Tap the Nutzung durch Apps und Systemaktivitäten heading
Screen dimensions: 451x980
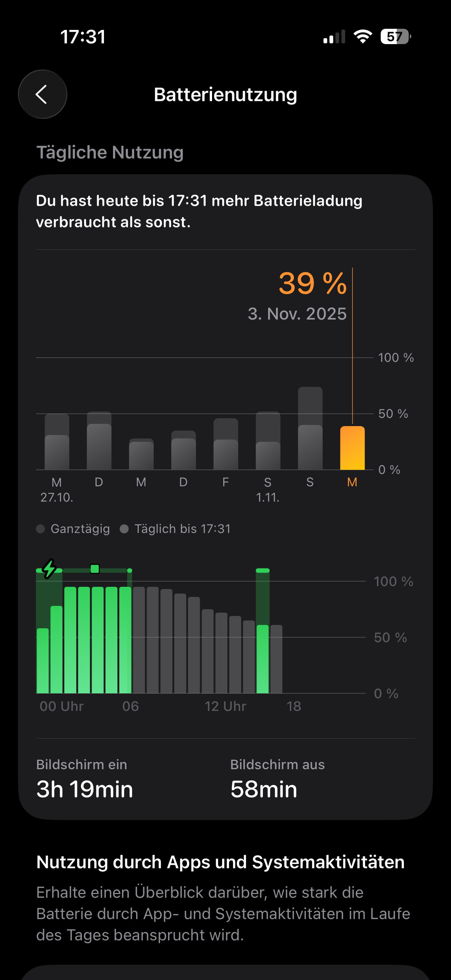tap(220, 862)
